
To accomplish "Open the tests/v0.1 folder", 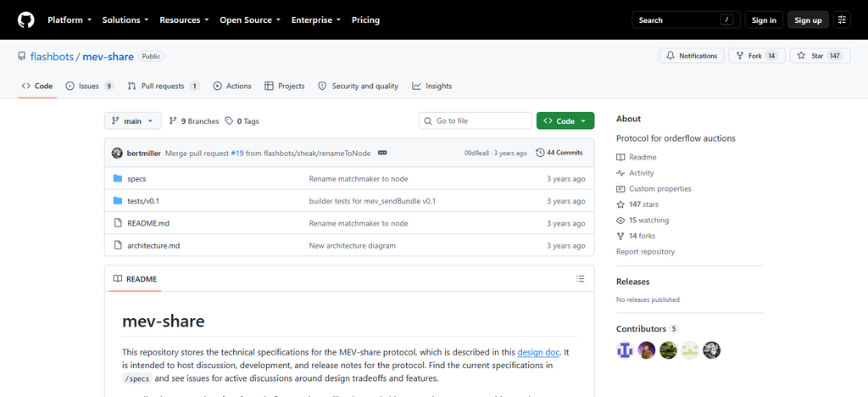I will (x=143, y=201).
